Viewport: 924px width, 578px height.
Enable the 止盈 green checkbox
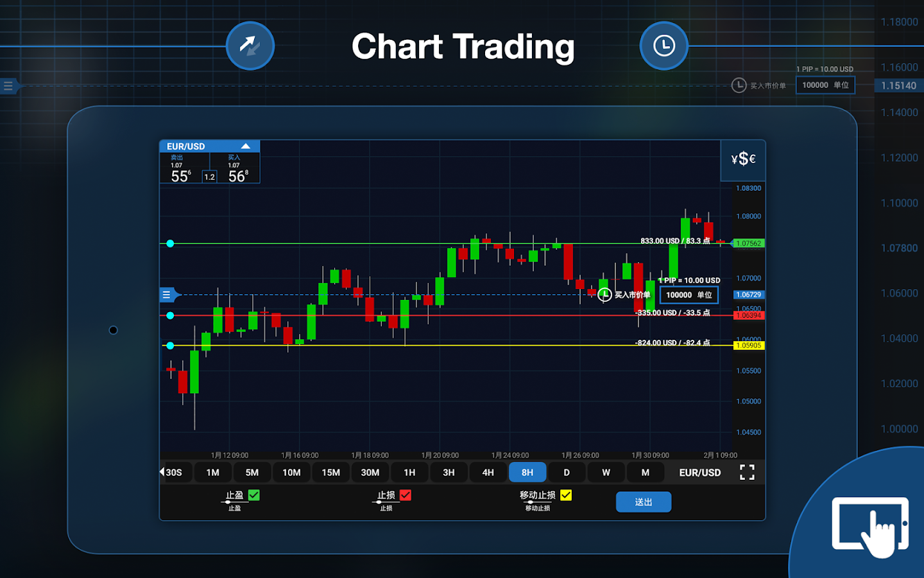tap(254, 495)
